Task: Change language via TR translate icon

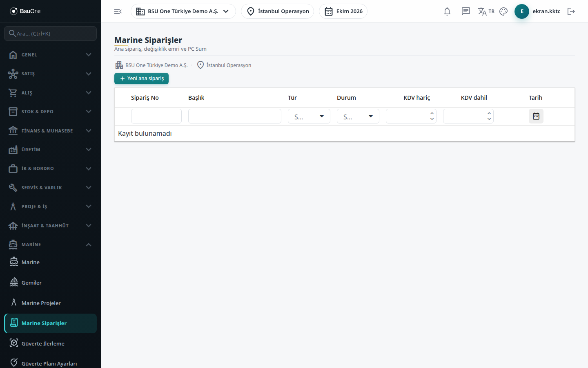Action: [x=486, y=11]
